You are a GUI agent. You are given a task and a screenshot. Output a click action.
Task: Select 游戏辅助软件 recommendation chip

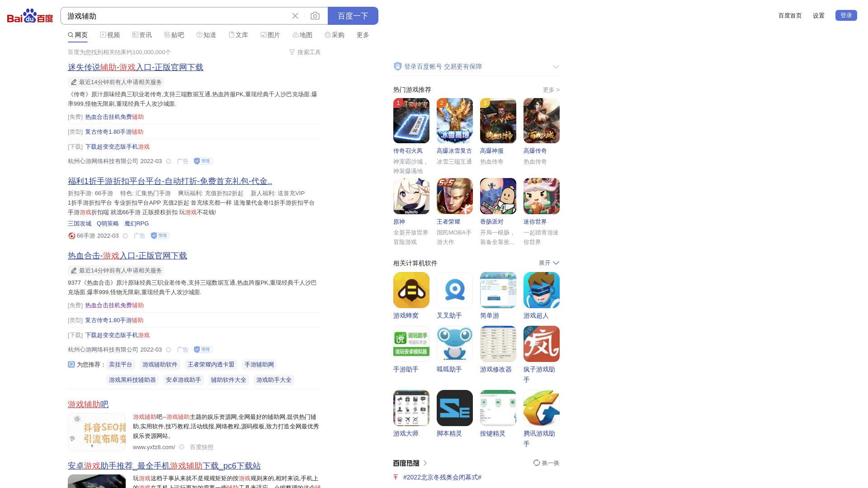(x=160, y=365)
